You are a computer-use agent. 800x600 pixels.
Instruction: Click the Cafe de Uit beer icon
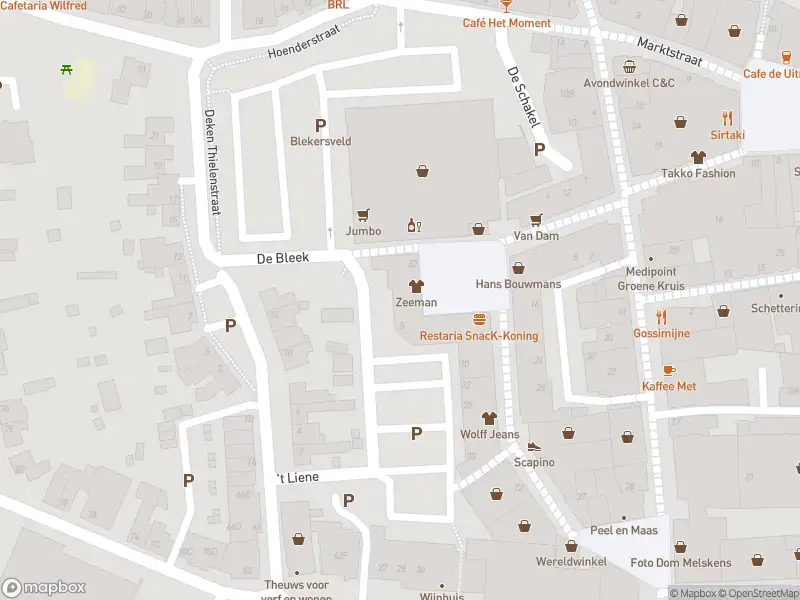tap(786, 57)
